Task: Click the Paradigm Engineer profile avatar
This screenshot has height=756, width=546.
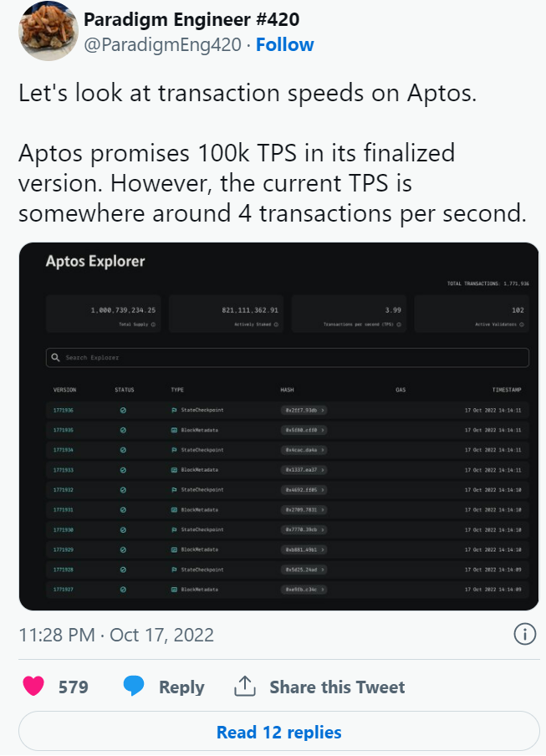Action: (48, 31)
